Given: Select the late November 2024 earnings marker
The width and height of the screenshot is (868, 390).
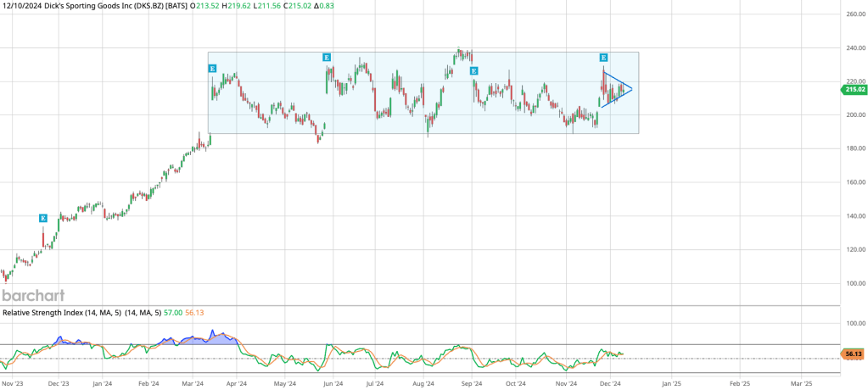Looking at the screenshot, I should 603,57.
